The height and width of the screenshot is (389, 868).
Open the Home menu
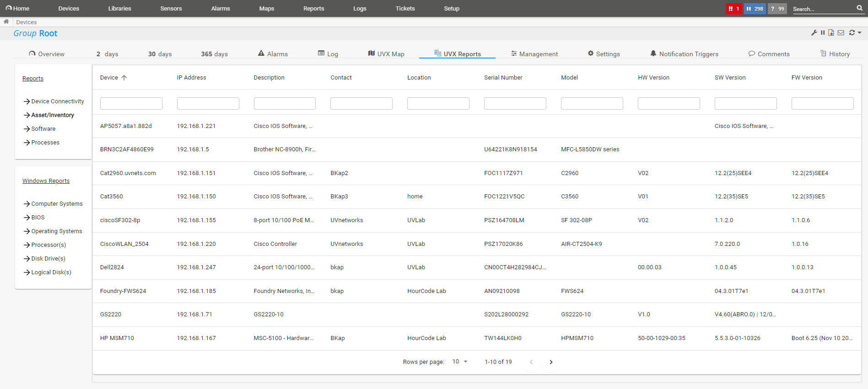(17, 8)
